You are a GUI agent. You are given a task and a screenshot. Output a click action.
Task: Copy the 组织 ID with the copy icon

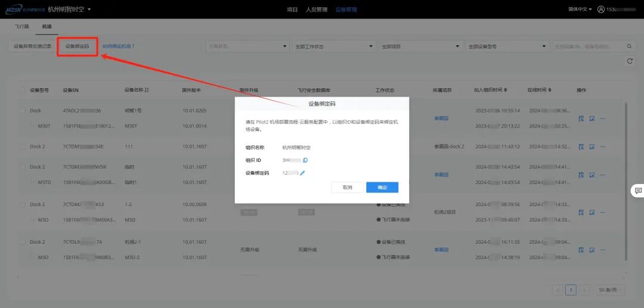(305, 160)
